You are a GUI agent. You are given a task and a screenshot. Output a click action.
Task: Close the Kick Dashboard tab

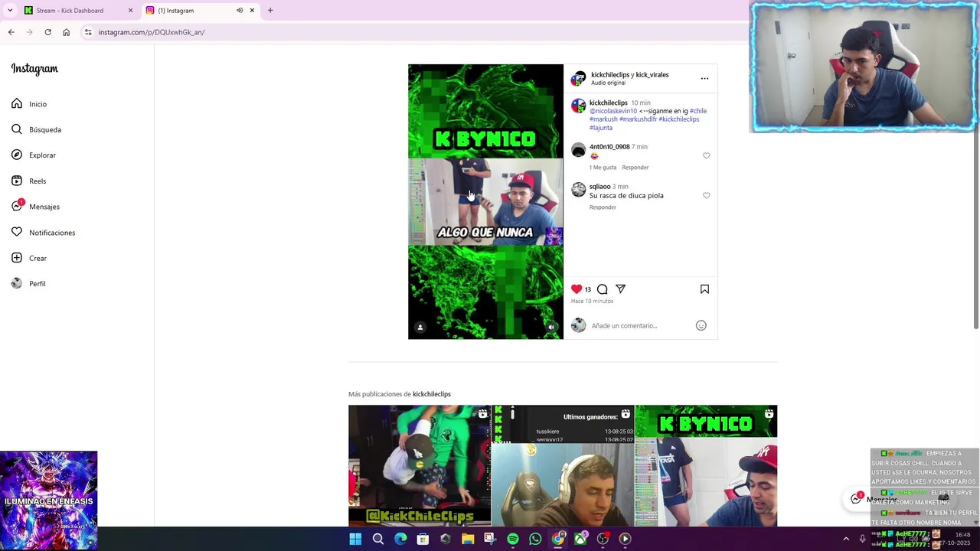tap(130, 11)
